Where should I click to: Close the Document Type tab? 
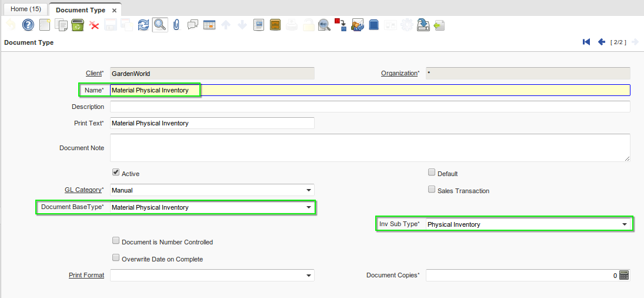(x=114, y=11)
